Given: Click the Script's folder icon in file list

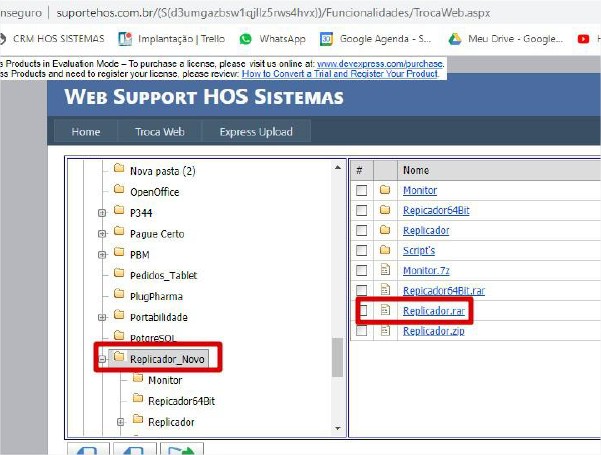Looking at the screenshot, I should click(385, 250).
